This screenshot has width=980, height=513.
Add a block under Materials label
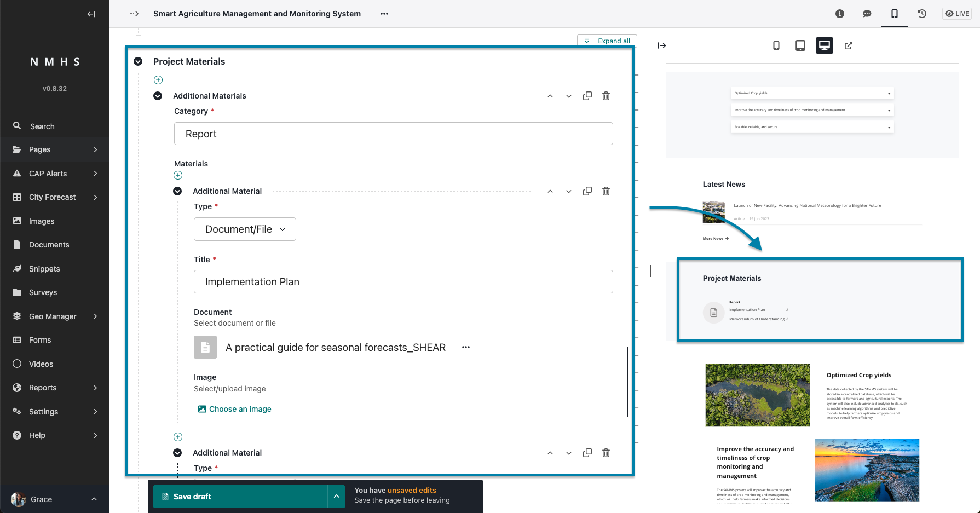click(x=178, y=175)
